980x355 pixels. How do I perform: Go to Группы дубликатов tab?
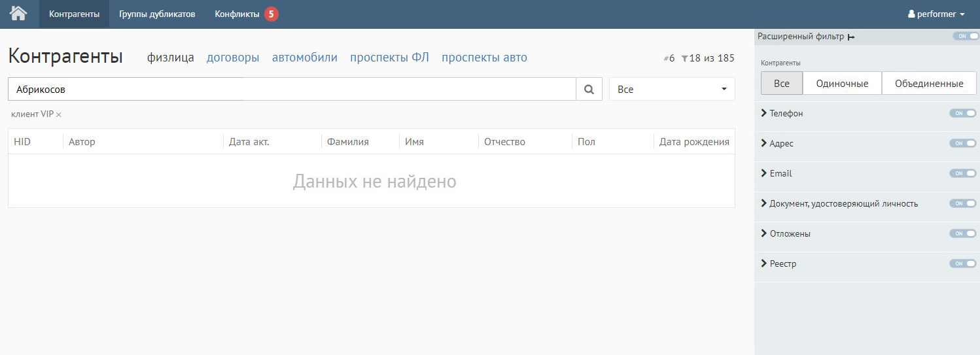coord(157,14)
